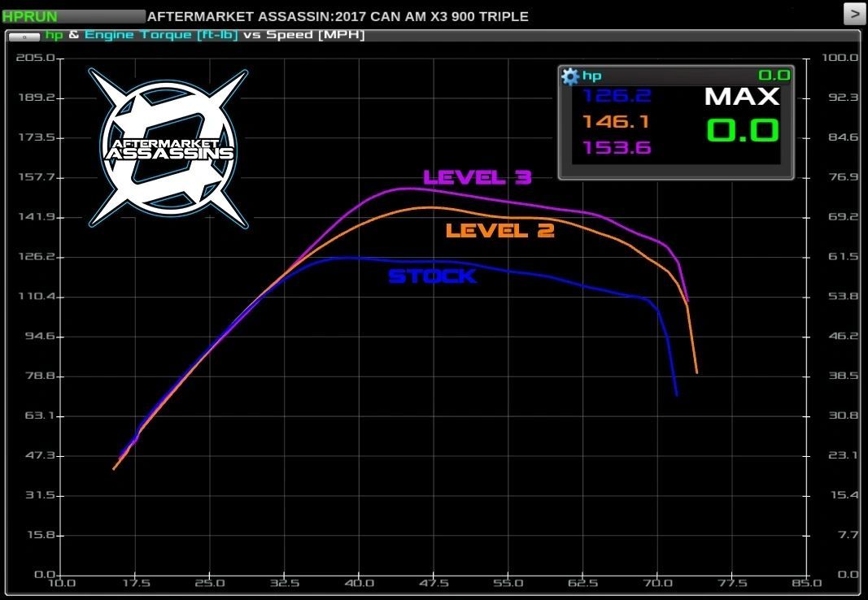The image size is (868, 600).
Task: Click the Aftermarket Assassins logo
Action: coord(168,148)
